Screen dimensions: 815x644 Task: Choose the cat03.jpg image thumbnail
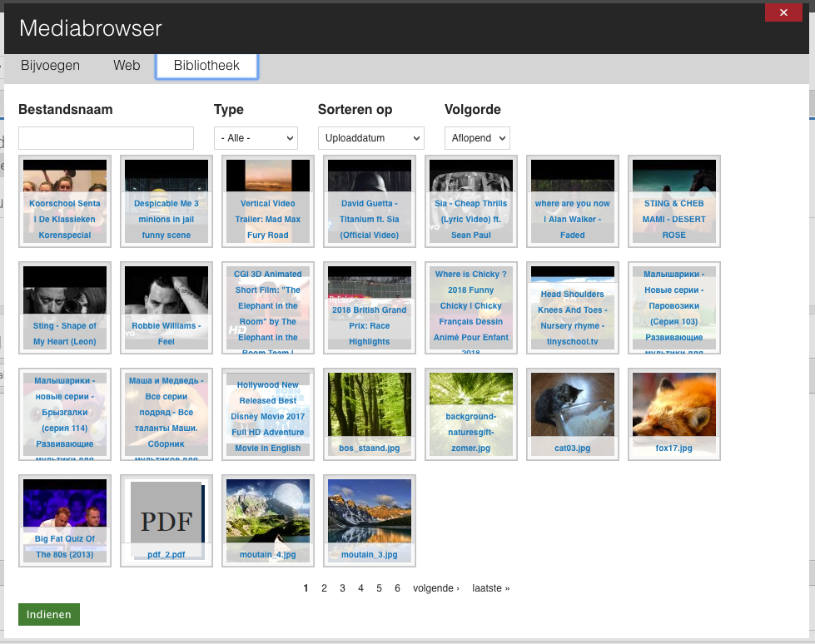[x=572, y=414]
